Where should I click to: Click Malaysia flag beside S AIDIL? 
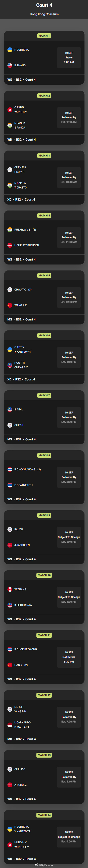[10, 409]
